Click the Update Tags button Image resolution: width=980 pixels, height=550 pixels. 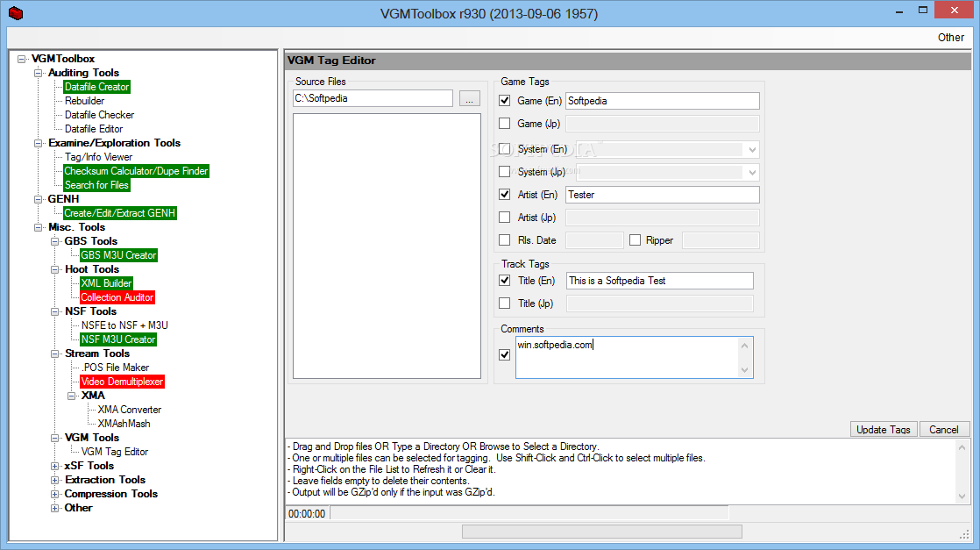click(883, 429)
